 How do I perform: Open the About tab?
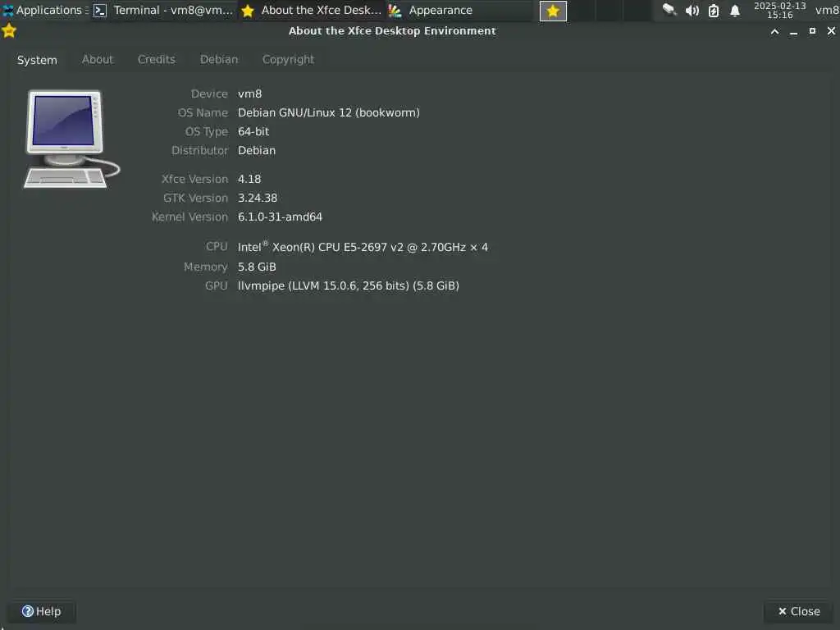pyautogui.click(x=98, y=59)
